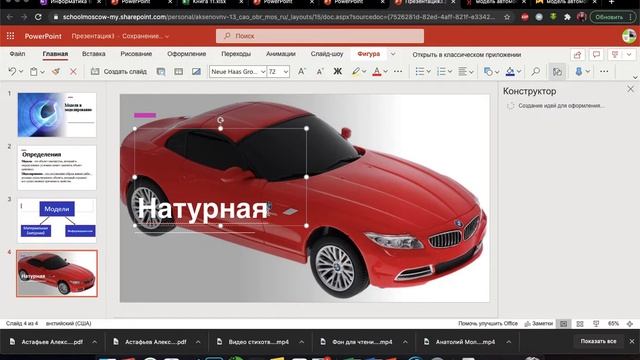Click Открыть в классическом приложении
The height and width of the screenshot is (360, 640).
click(x=467, y=55)
